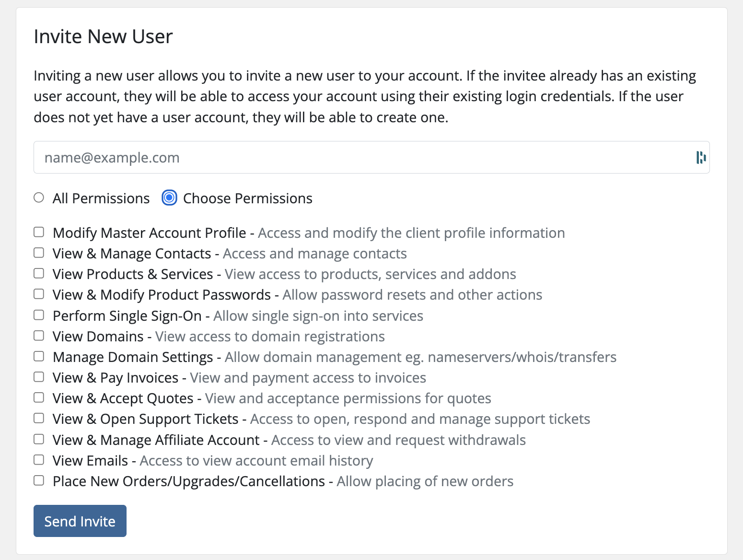Viewport: 743px width, 560px height.
Task: Click 'View access to products, services and addons'
Action: (371, 274)
